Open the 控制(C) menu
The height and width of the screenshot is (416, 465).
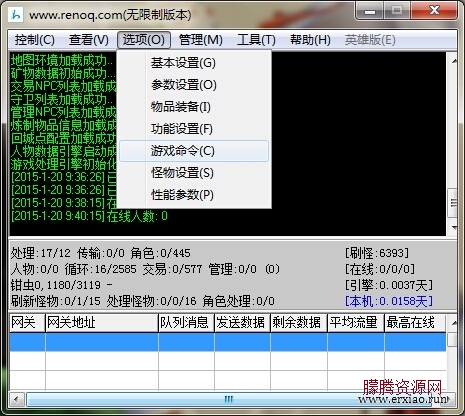tap(35, 40)
